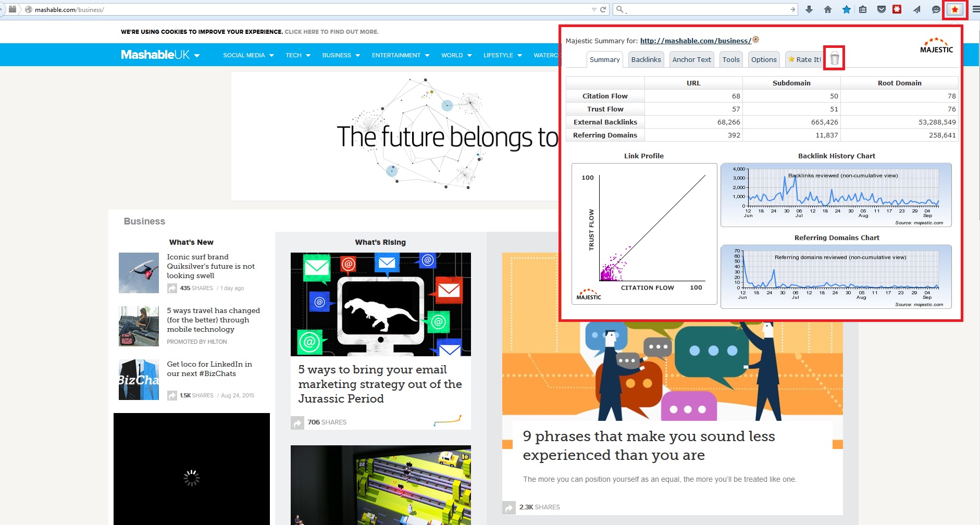Screen dimensions: 980x525
Task: Open Get loco for LinkedIn article
Action: pos(209,369)
